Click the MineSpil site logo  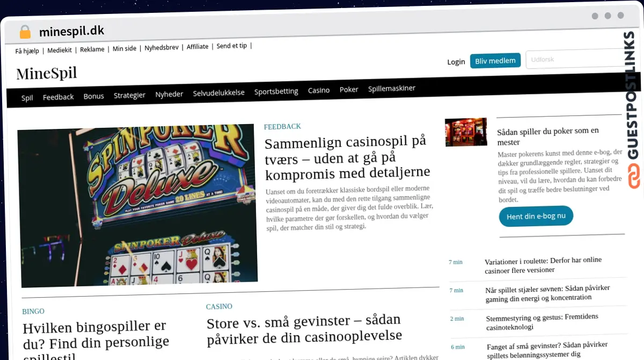47,73
